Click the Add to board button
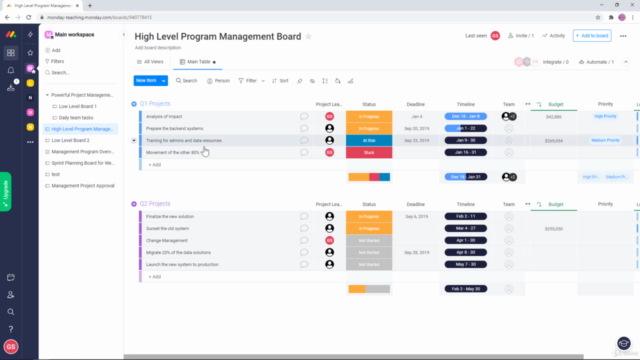This screenshot has height=360, width=640. 592,36
